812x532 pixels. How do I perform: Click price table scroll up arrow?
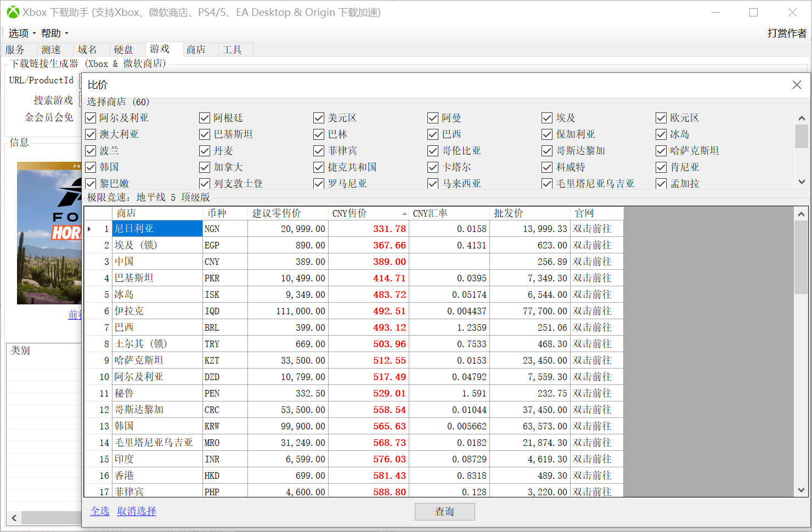[x=802, y=214]
